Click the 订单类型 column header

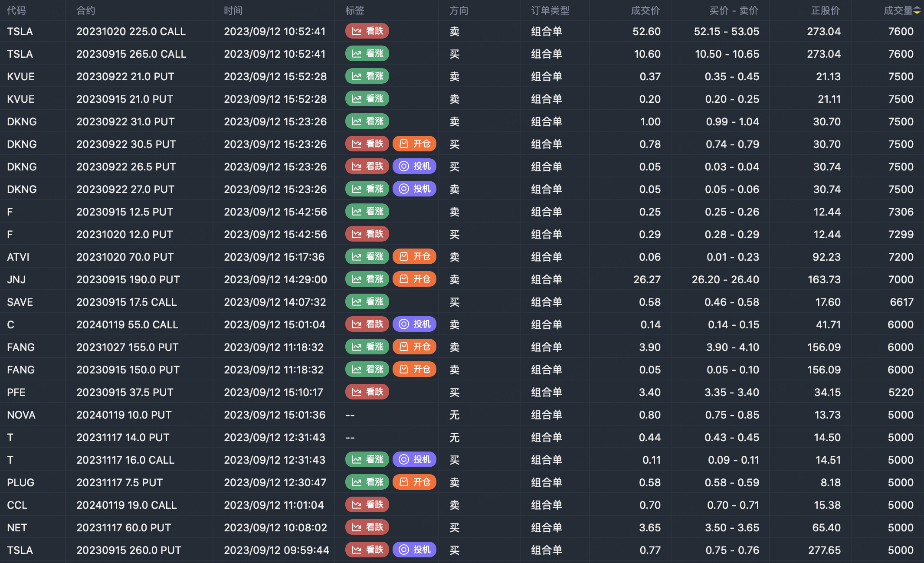[550, 11]
